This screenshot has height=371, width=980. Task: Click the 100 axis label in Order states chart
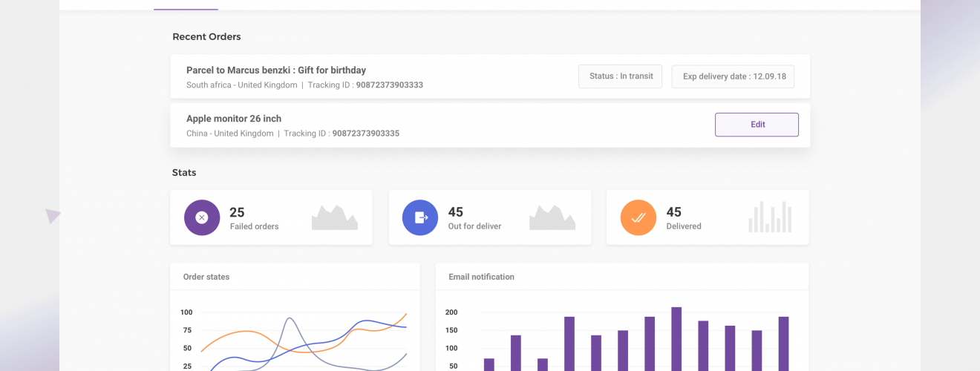pyautogui.click(x=186, y=312)
